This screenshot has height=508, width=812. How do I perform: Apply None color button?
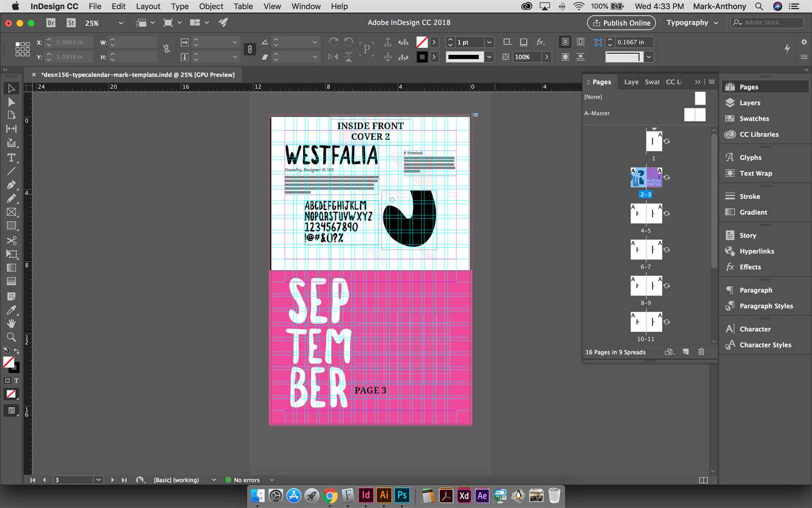[x=11, y=394]
